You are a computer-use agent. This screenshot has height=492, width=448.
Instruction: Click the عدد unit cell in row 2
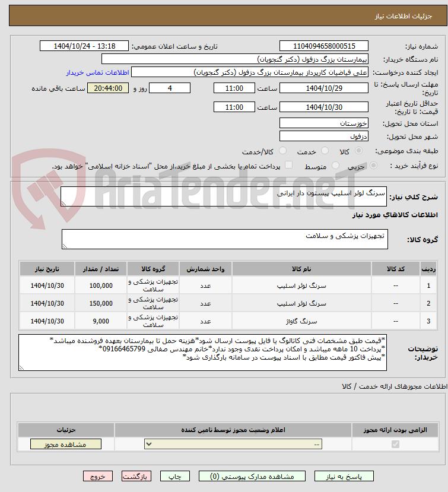[205, 303]
